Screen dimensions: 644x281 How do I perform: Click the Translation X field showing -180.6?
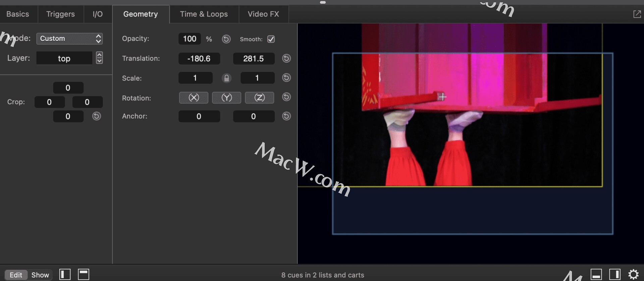tap(199, 58)
